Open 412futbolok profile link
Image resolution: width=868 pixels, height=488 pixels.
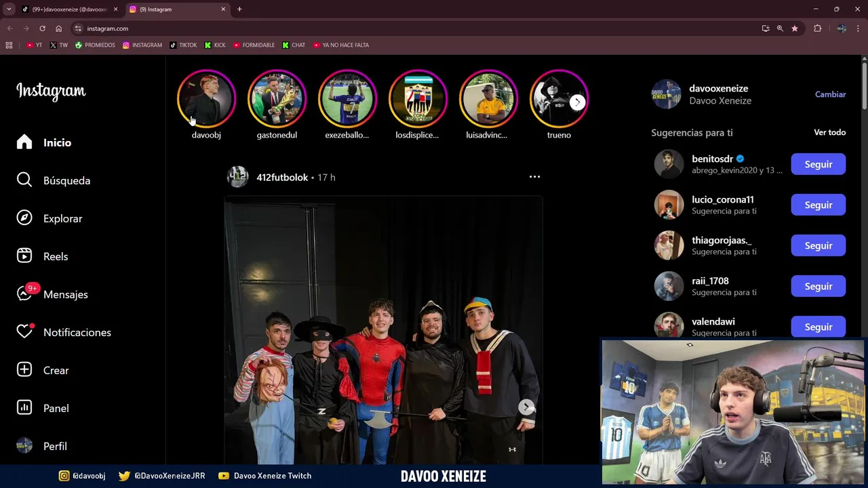[x=282, y=177]
